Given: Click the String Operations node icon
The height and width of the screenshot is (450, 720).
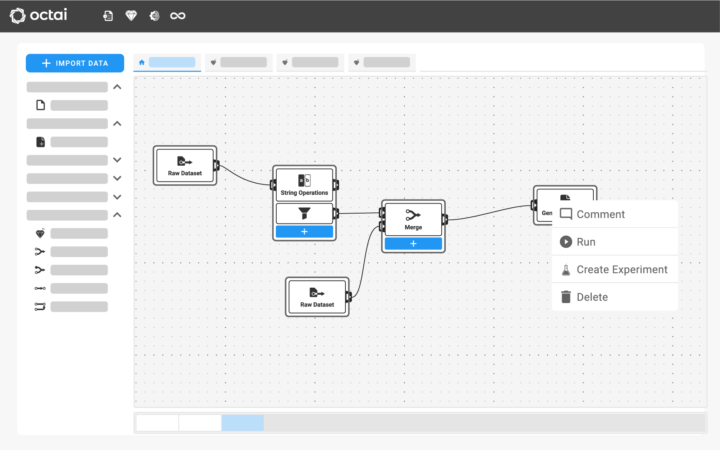Looking at the screenshot, I should 305,180.
